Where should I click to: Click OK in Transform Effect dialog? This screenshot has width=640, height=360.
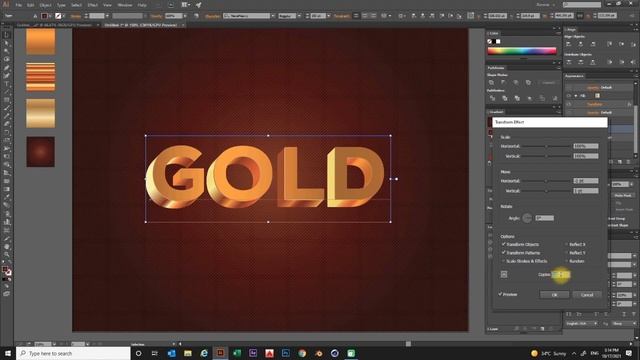click(554, 295)
